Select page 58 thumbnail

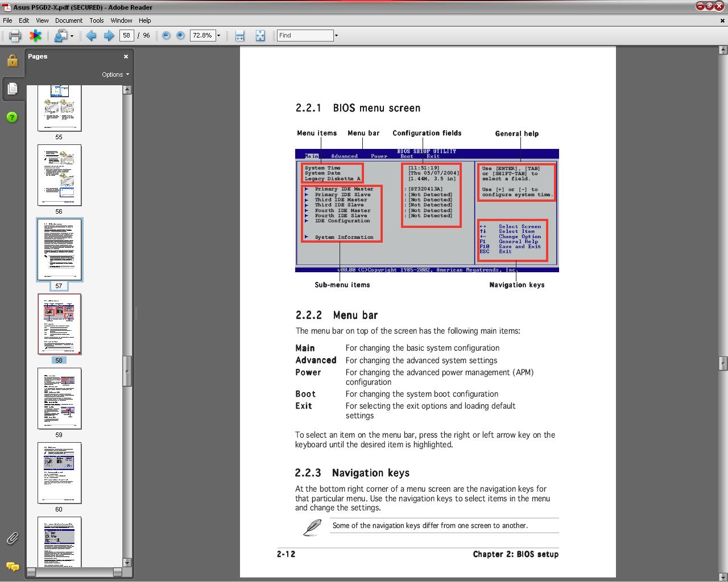(x=60, y=324)
